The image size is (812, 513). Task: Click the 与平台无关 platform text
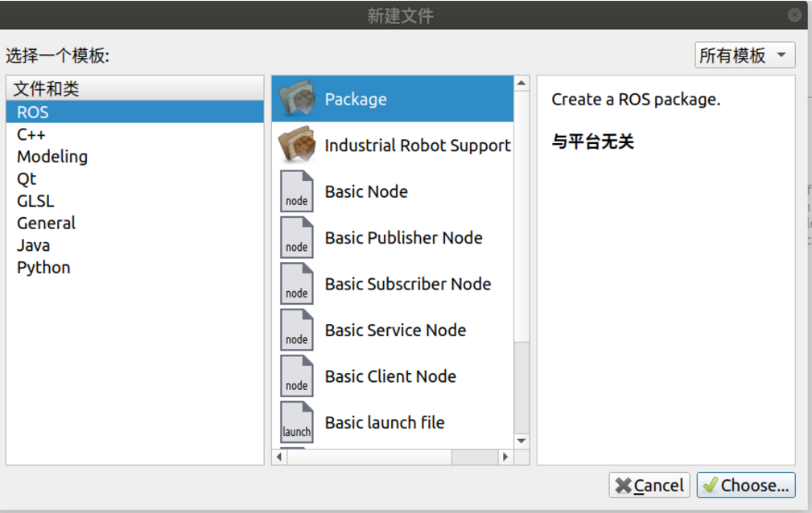[592, 141]
